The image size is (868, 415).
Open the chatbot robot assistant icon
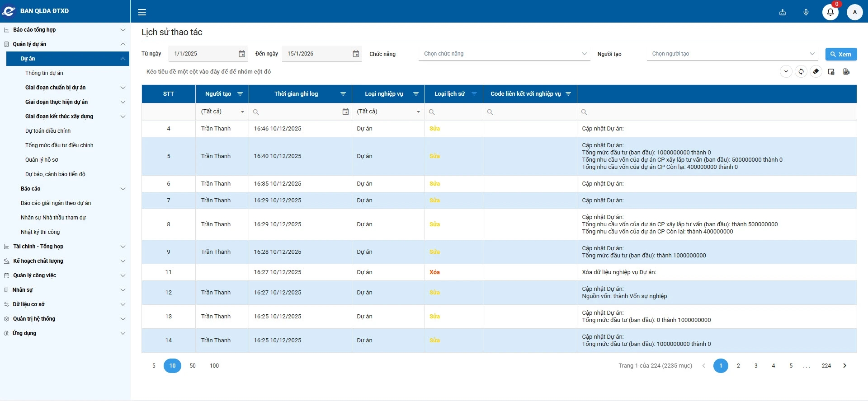point(783,12)
